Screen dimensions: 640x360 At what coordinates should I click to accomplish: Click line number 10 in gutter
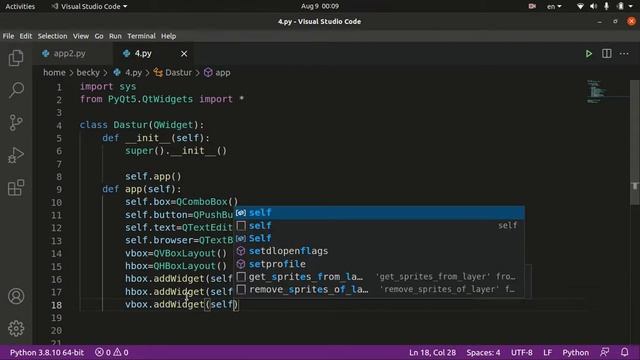[56, 202]
